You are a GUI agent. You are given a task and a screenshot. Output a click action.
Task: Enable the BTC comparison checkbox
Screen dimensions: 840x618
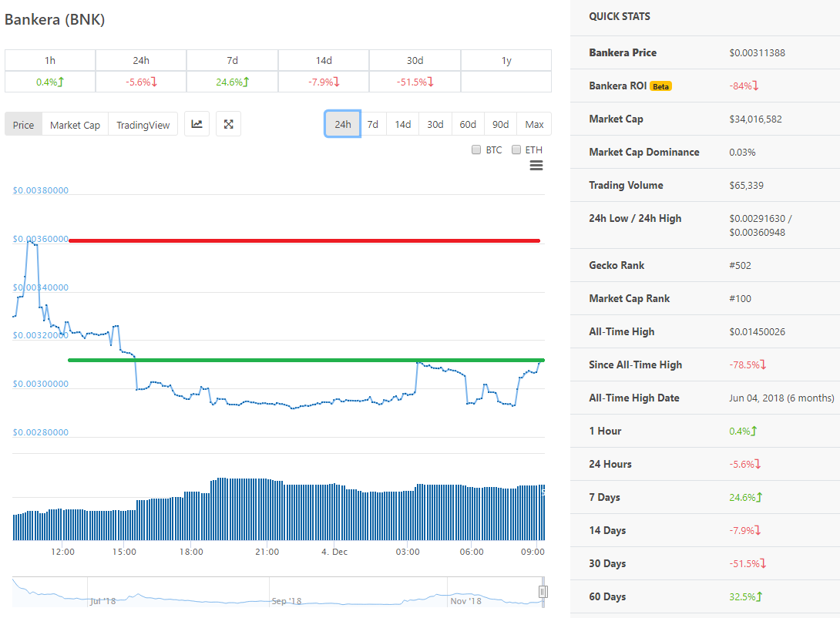(475, 150)
